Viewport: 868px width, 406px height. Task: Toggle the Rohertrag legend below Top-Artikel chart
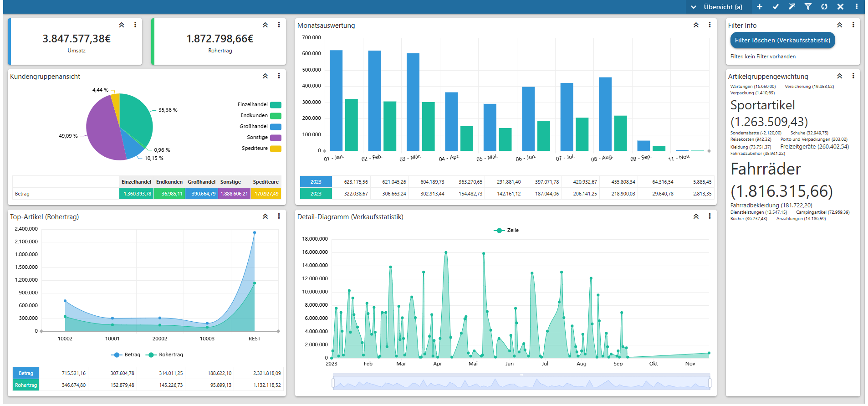click(x=164, y=355)
